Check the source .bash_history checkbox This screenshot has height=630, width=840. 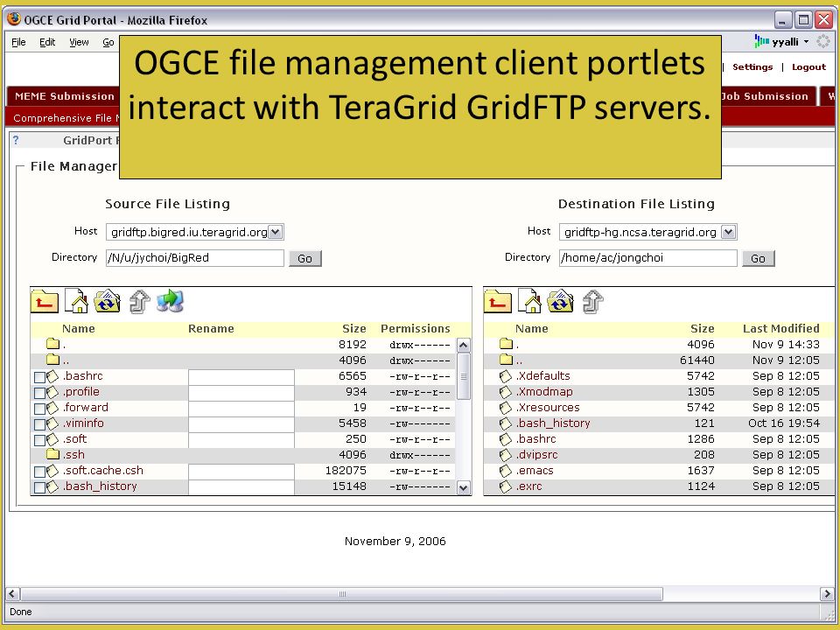pyautogui.click(x=39, y=487)
